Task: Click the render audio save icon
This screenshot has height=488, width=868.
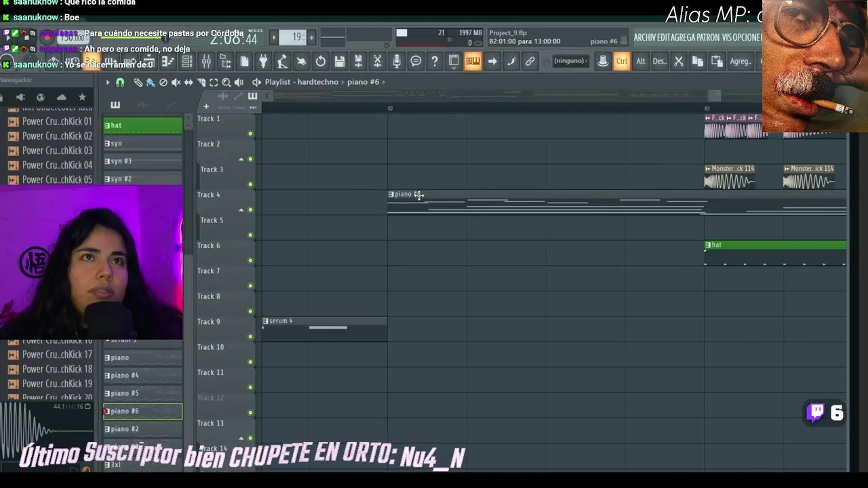Action: pos(358,62)
